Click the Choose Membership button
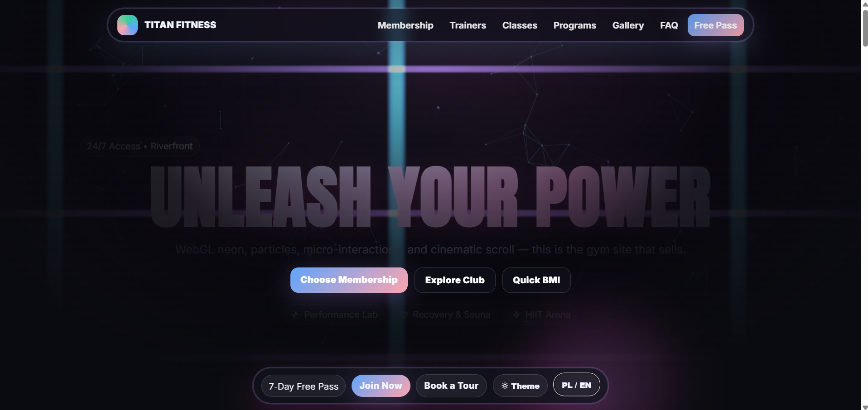868x410 pixels. [349, 280]
